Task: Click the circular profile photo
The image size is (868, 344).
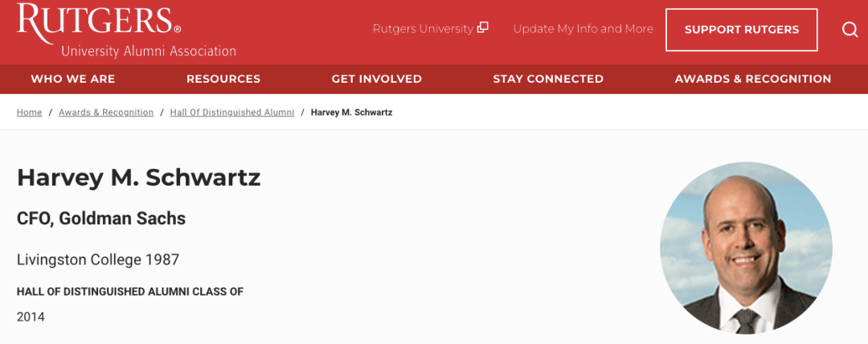Action: click(x=746, y=248)
